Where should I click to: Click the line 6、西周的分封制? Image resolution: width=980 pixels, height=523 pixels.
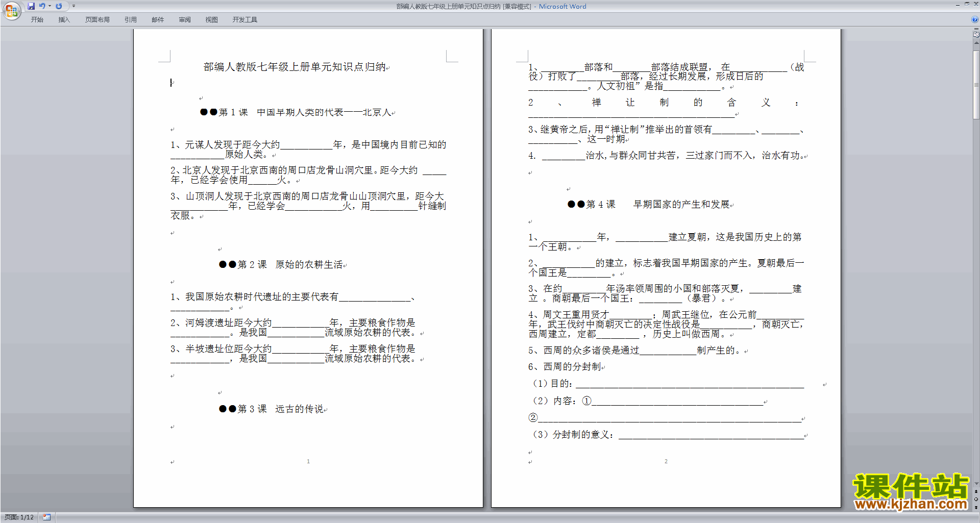pyautogui.click(x=565, y=366)
